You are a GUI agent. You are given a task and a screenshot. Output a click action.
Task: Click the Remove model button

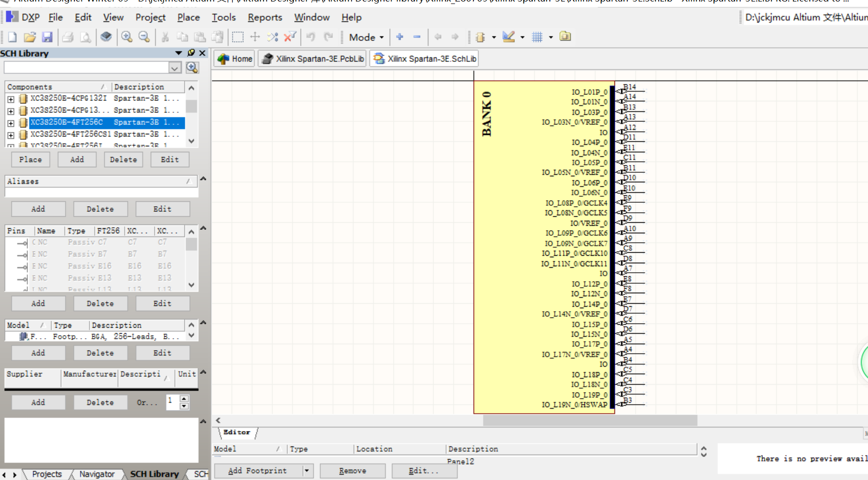[353, 471]
